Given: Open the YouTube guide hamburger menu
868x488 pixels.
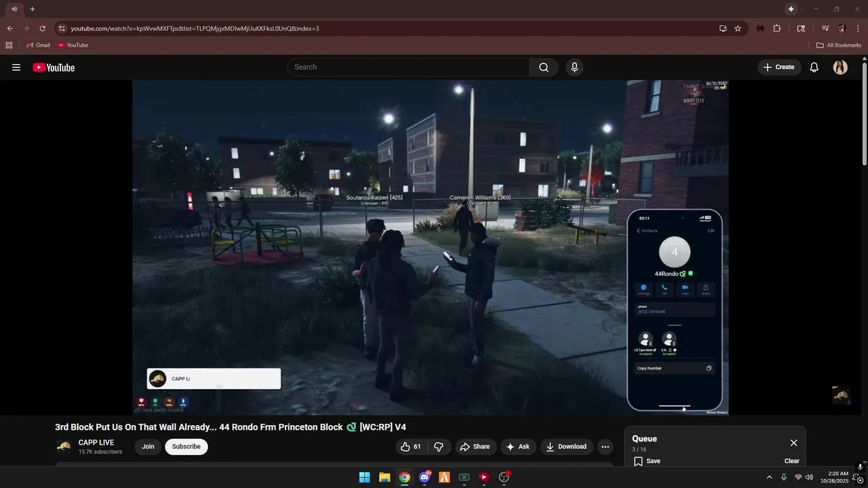Looking at the screenshot, I should point(16,67).
